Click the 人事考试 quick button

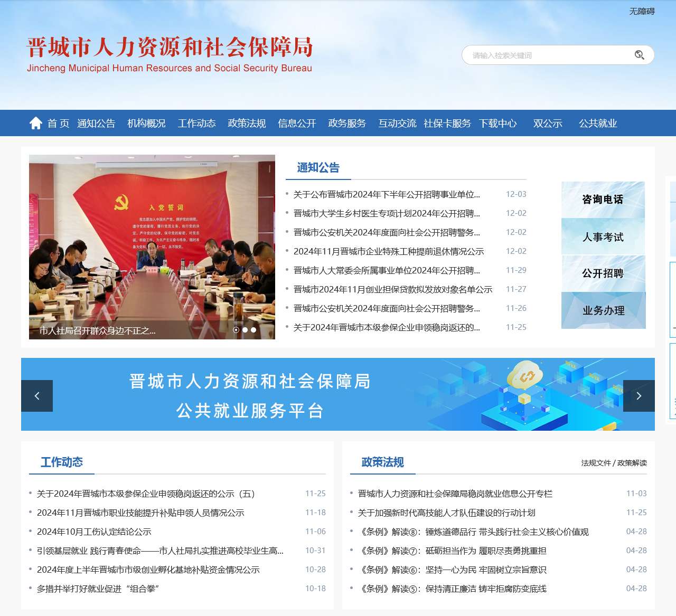[x=603, y=237]
